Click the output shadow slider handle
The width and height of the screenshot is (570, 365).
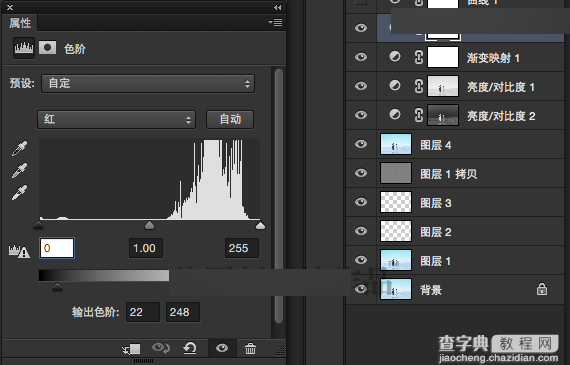coord(57,287)
